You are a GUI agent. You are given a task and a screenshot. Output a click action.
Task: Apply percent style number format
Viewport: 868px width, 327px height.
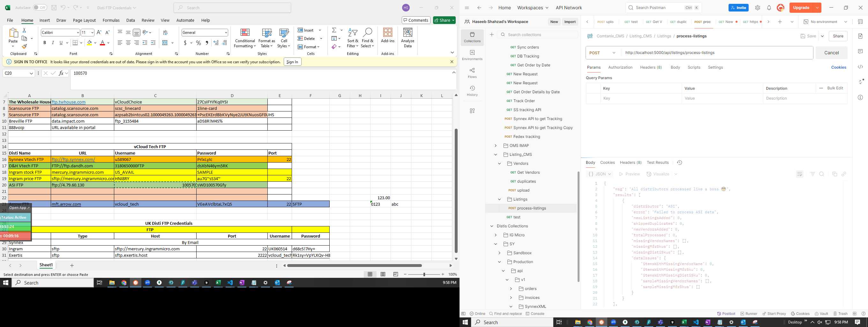click(198, 43)
